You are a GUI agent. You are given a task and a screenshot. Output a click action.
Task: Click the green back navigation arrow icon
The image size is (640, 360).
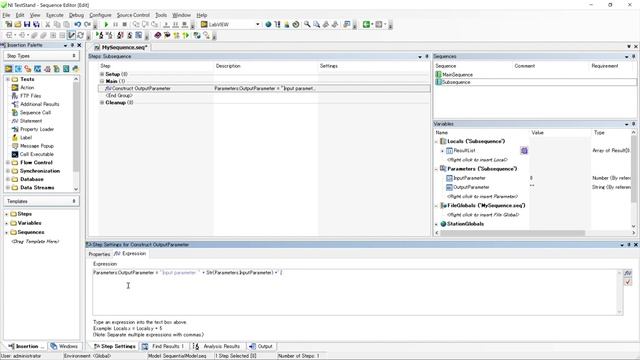pos(367,24)
